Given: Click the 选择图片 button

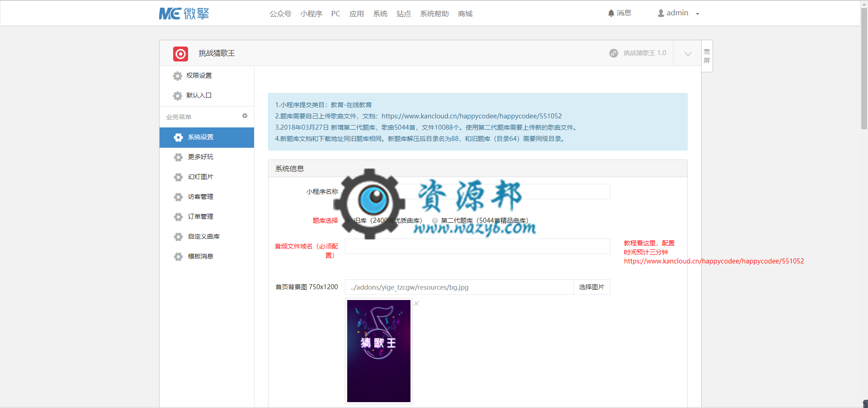Looking at the screenshot, I should coord(591,287).
